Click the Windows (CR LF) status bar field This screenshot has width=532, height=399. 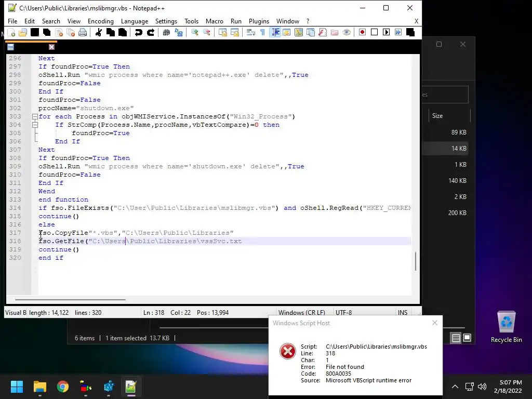(x=302, y=312)
